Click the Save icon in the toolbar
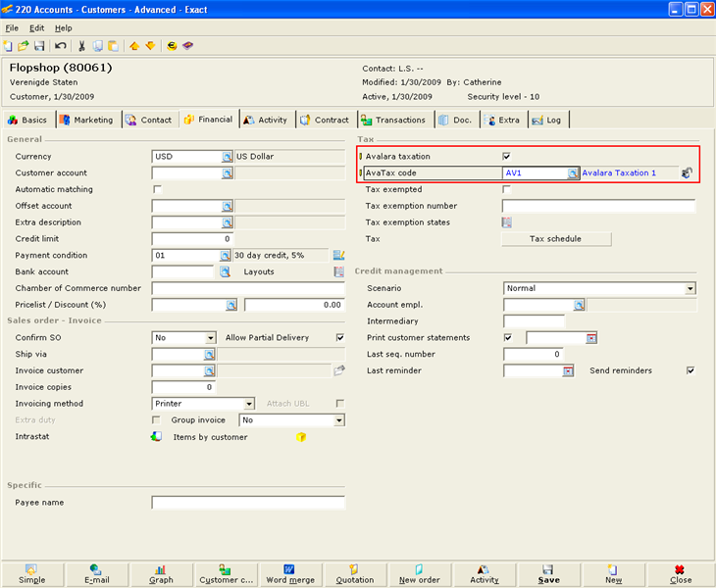 (39, 46)
